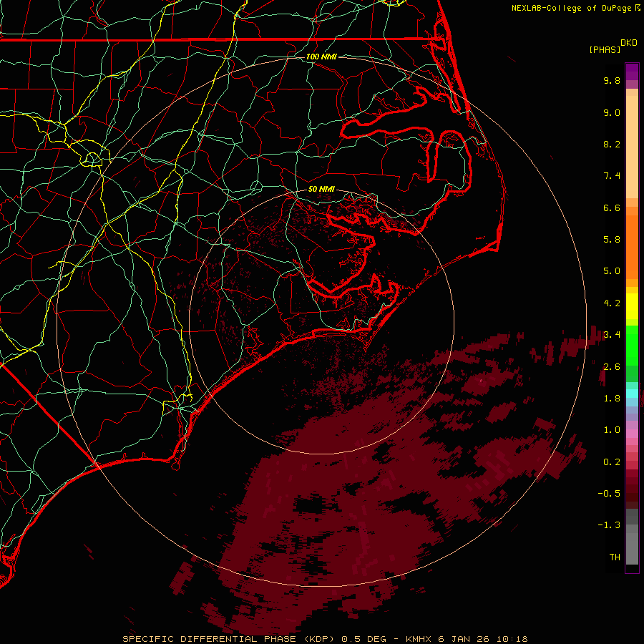Click the TH threshold label on the scale
The image size is (644, 644).
click(x=615, y=557)
